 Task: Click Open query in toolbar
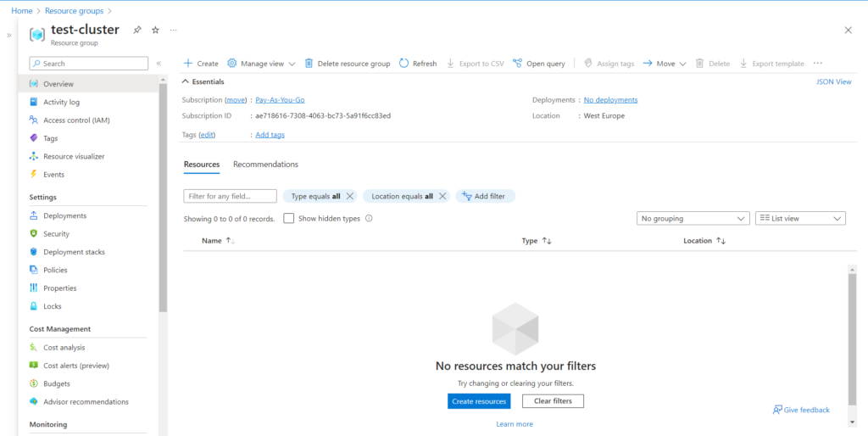coord(539,64)
